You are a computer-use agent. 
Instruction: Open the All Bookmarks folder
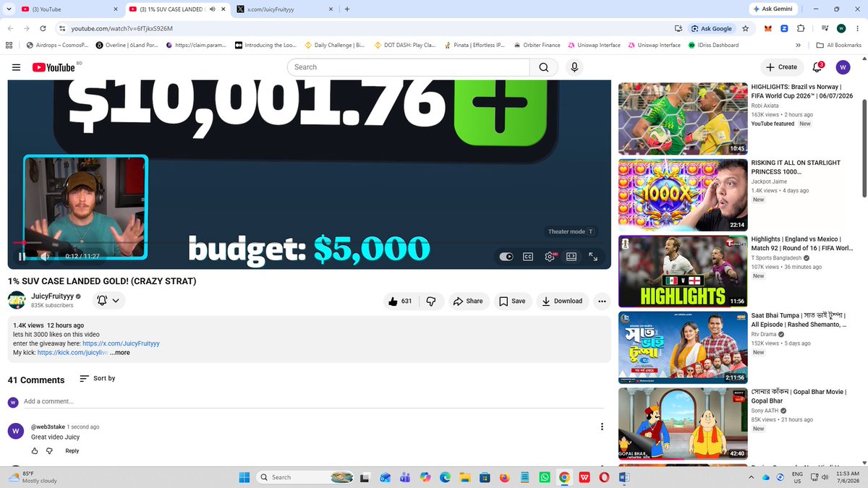click(x=838, y=45)
